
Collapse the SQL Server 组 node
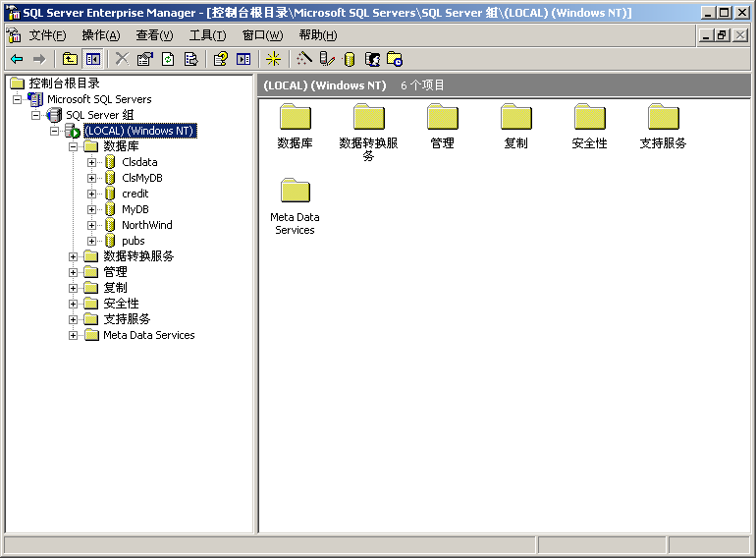36,115
